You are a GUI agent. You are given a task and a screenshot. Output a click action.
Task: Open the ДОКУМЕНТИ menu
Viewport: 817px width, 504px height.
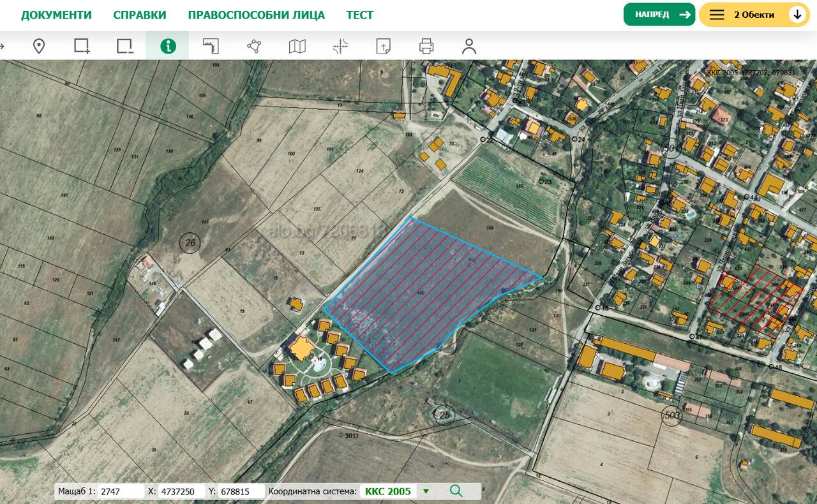56,15
